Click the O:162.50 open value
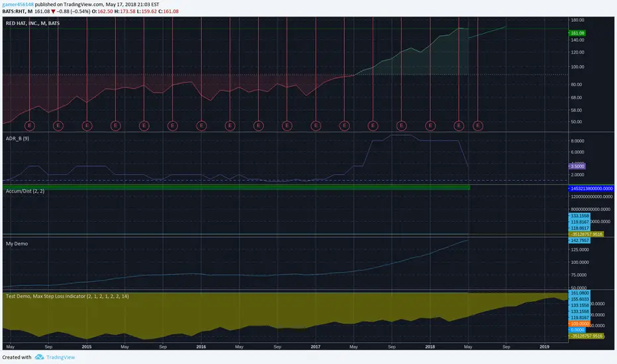This screenshot has height=364, width=617. [103, 11]
